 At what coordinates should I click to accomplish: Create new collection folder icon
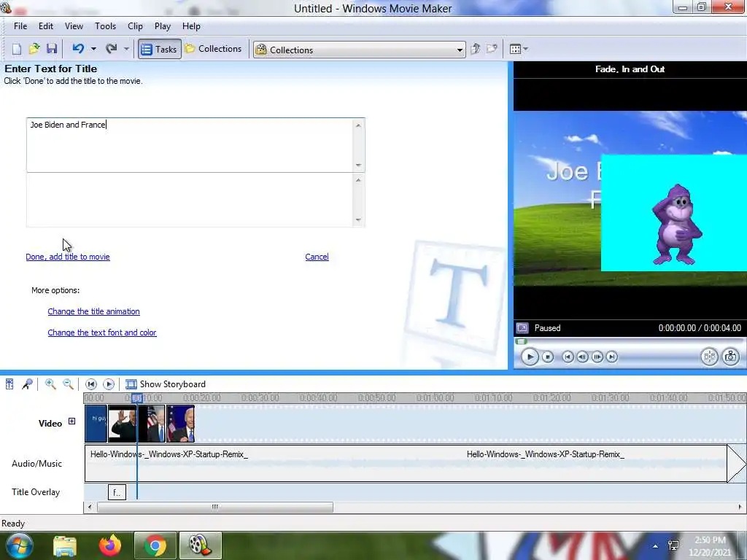(492, 49)
